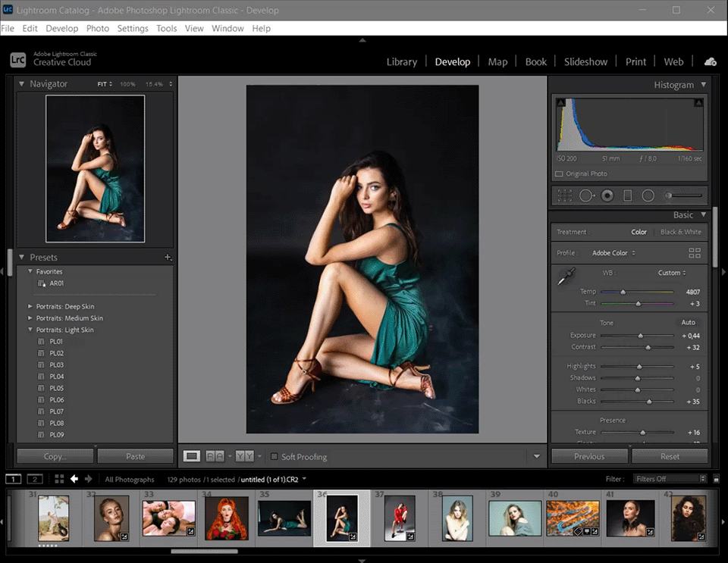Select FIT zoom in Navigator
The image size is (728, 563).
[x=104, y=84]
